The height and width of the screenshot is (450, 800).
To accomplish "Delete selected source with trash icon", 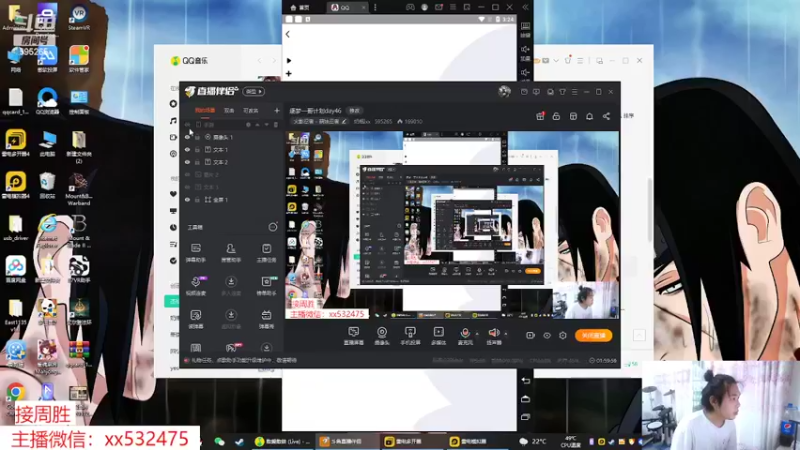I will pyautogui.click(x=276, y=125).
